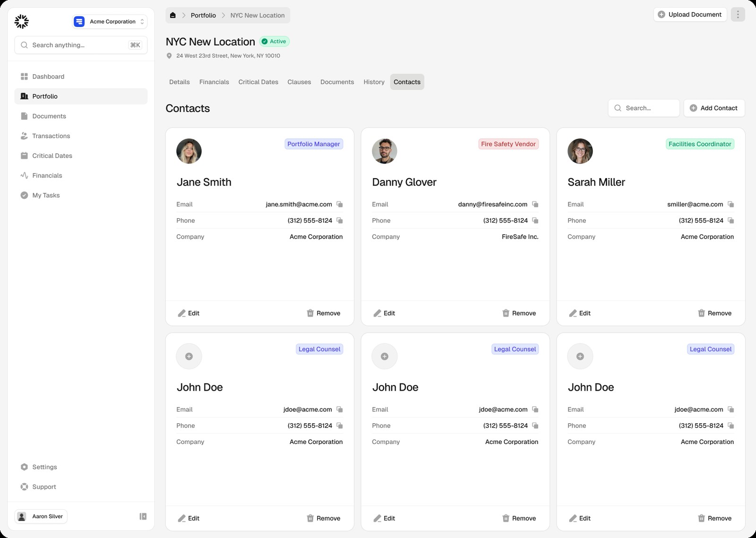Click Sarah Miller's profile photo
756x538 pixels.
(x=580, y=151)
